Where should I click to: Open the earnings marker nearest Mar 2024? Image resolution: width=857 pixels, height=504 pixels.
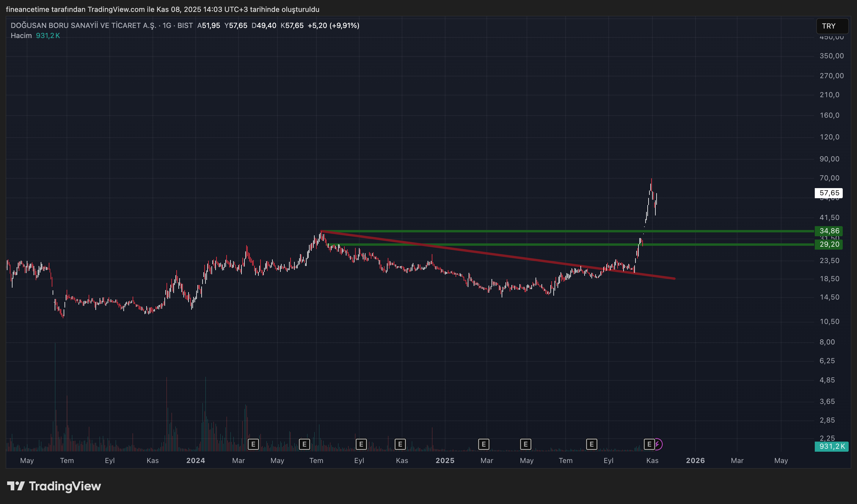(253, 444)
